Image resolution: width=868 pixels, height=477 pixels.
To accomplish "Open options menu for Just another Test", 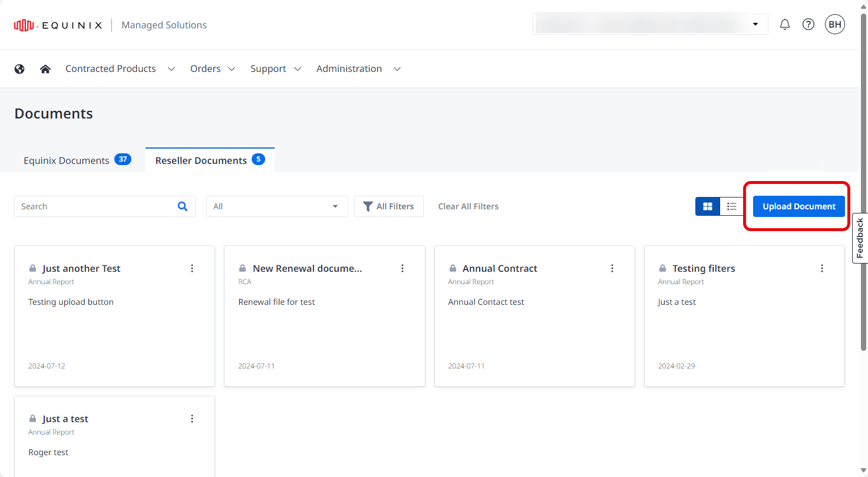I will point(192,268).
